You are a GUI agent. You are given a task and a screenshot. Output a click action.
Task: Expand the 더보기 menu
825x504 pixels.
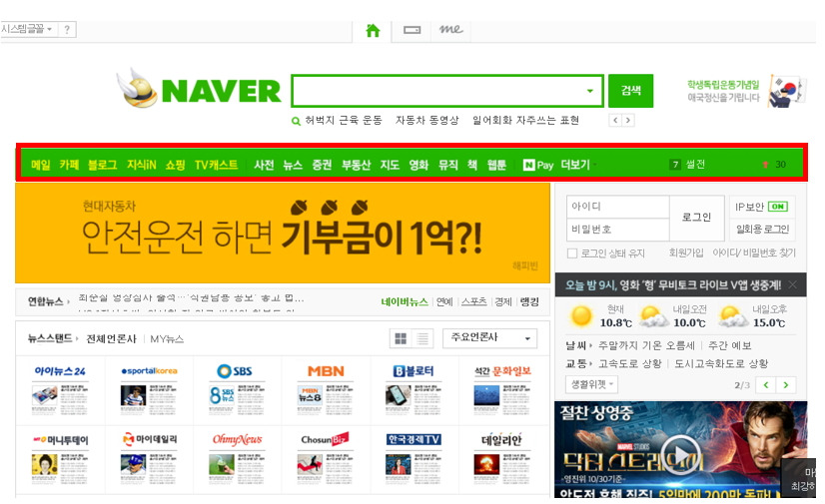click(x=577, y=165)
